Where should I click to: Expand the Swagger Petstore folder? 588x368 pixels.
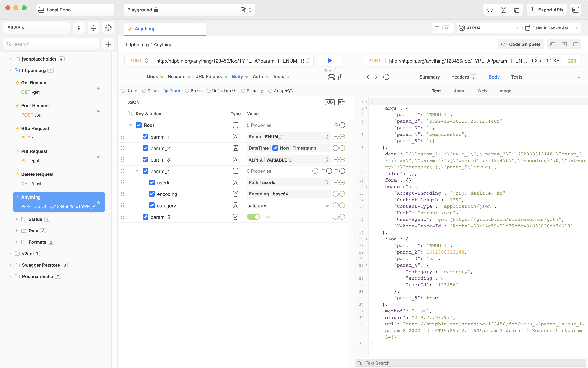[10, 265]
